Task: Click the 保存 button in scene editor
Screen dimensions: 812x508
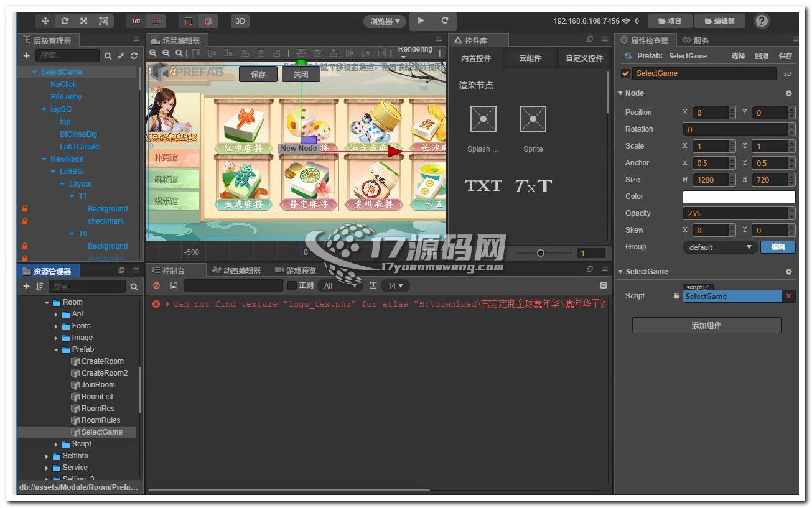Action: click(x=258, y=74)
